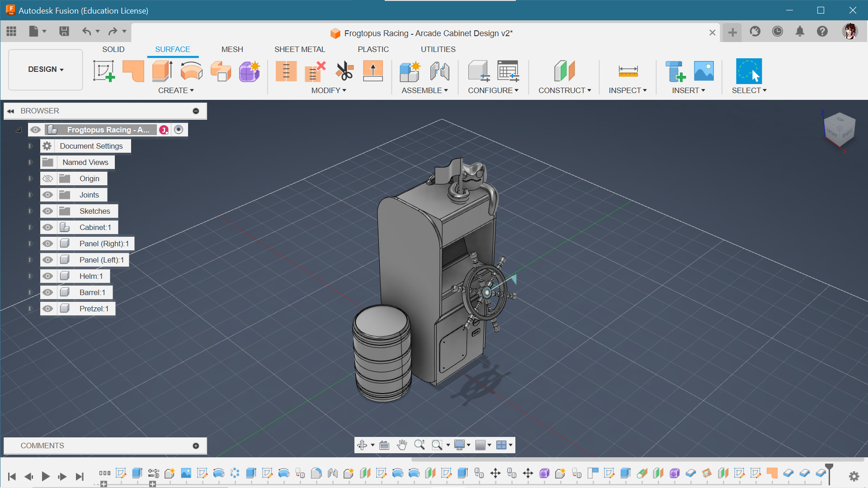Switch to the SOLID tab
Screen dimensions: 868x488
tap(113, 49)
